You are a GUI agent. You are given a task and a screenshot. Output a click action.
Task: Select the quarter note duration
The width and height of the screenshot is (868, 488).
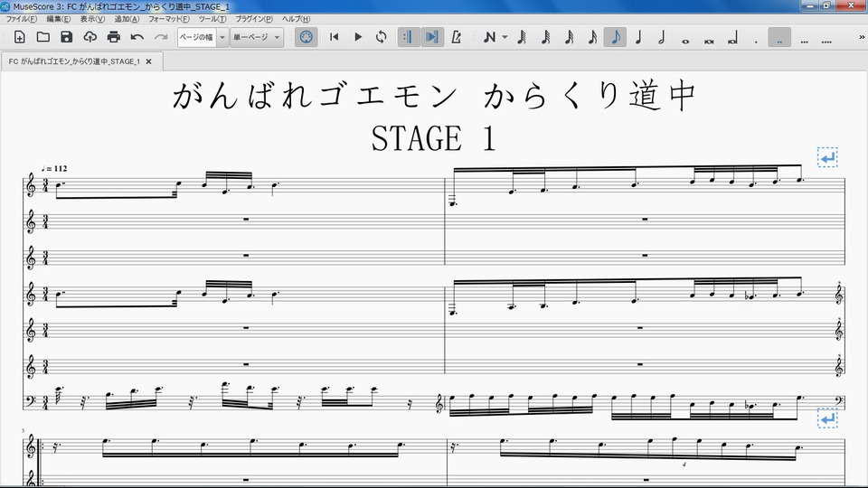coord(638,37)
